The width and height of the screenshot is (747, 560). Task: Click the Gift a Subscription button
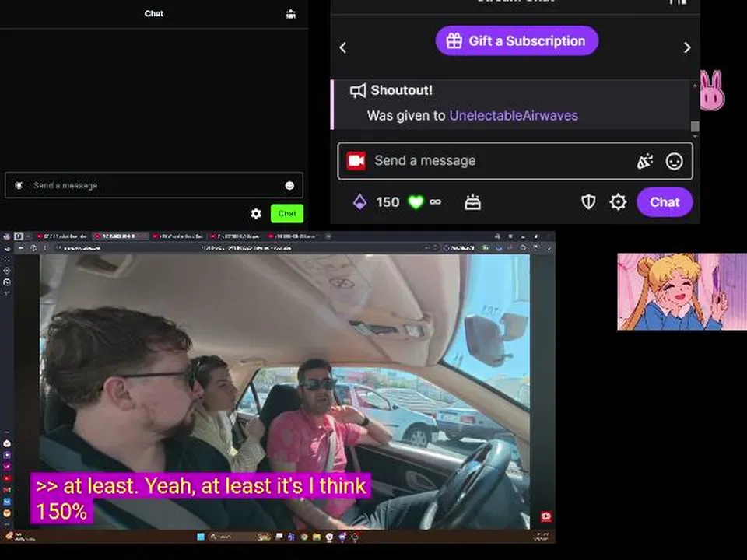[517, 41]
